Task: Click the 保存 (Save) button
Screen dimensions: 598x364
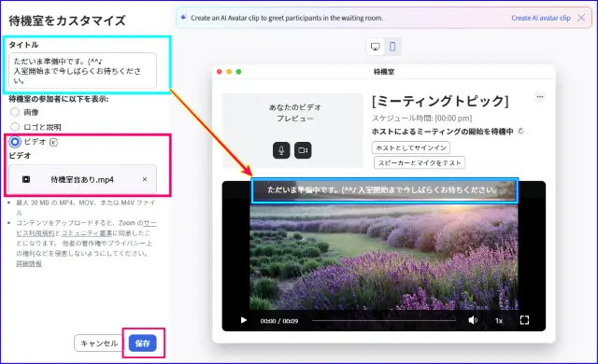Action: 143,343
